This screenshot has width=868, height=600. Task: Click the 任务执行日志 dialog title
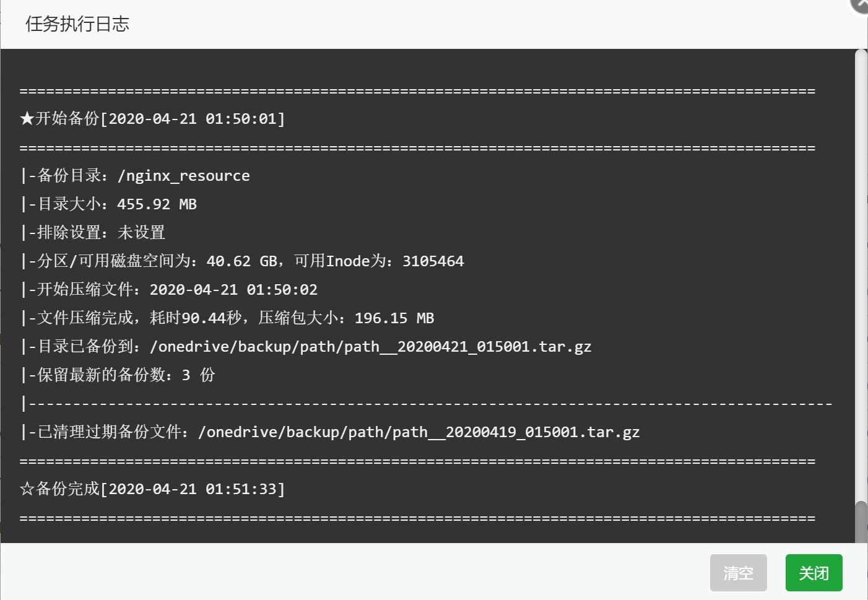tap(77, 24)
